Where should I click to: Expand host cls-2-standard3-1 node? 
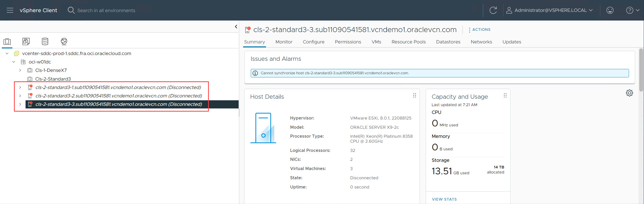coord(20,87)
